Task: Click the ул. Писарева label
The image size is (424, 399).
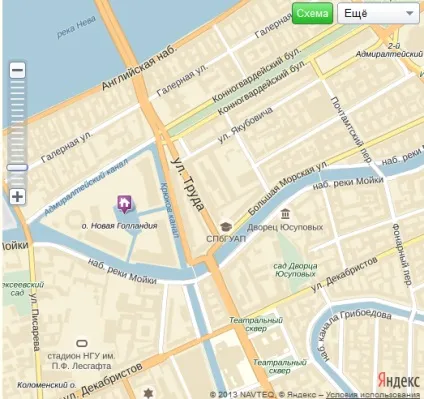Action: point(34,322)
